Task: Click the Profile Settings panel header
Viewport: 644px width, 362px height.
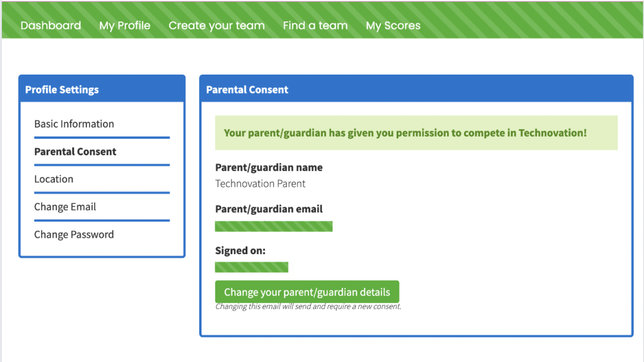Action: click(62, 89)
